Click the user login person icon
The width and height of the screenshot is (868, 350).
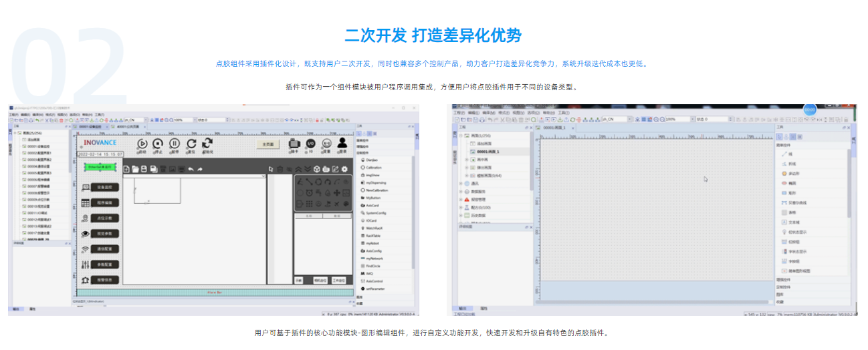click(342, 143)
